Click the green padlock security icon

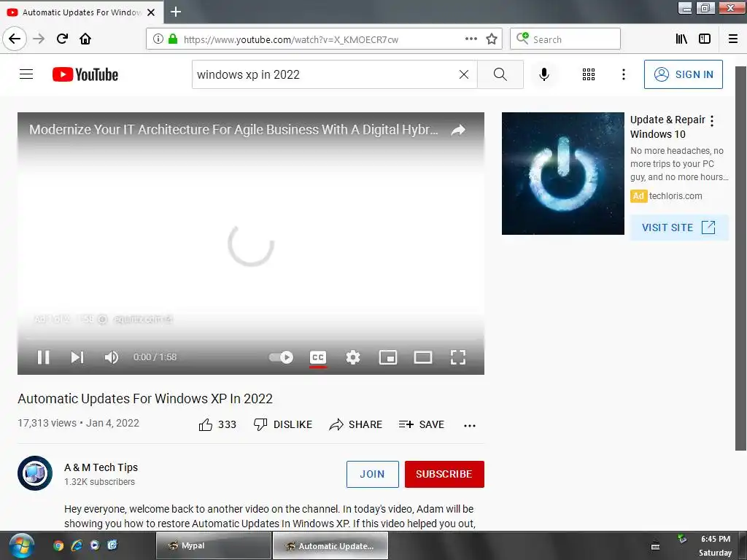173,39
